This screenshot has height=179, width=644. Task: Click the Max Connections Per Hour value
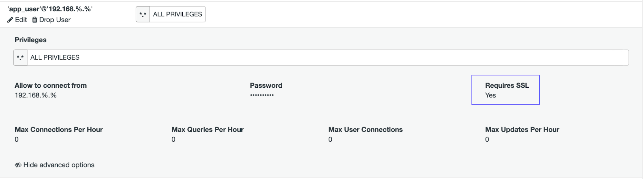[16, 140]
